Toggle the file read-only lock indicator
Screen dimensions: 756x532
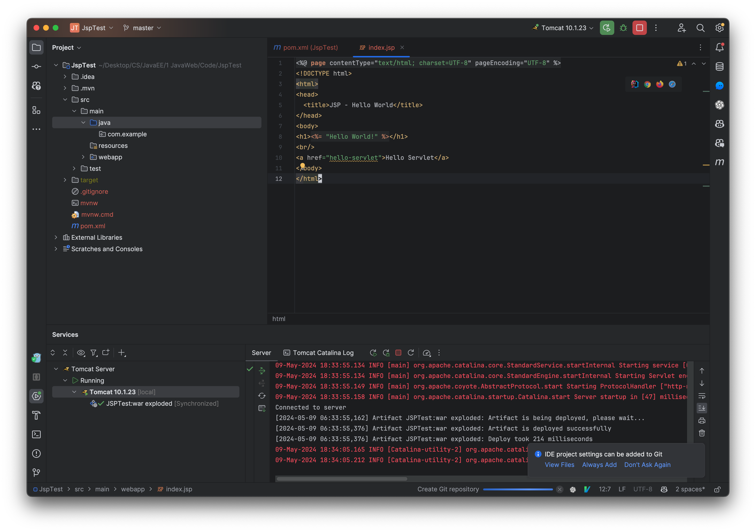click(x=717, y=489)
